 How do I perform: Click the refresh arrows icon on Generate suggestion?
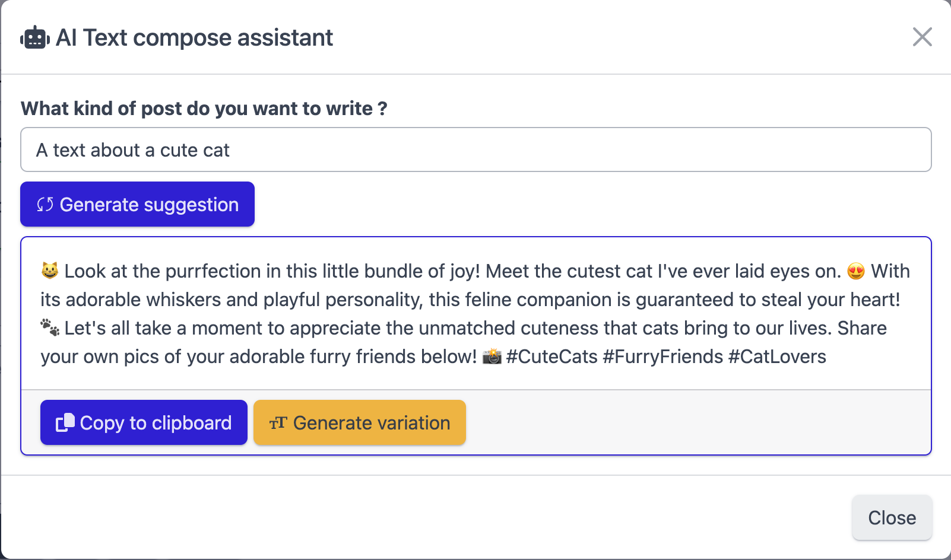coord(45,205)
